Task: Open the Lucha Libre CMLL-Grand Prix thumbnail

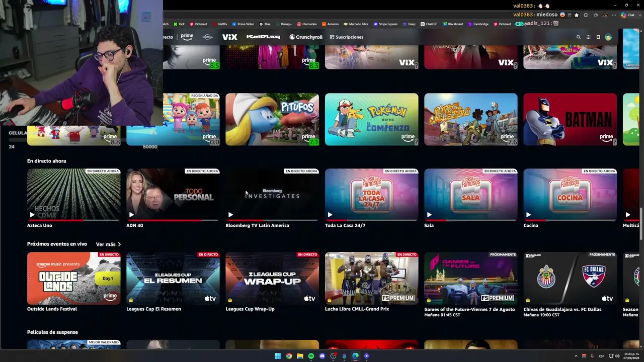Action: 372,279
